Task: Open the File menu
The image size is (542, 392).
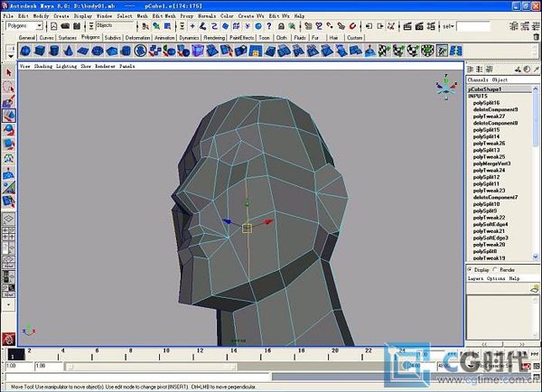Action: pos(8,16)
